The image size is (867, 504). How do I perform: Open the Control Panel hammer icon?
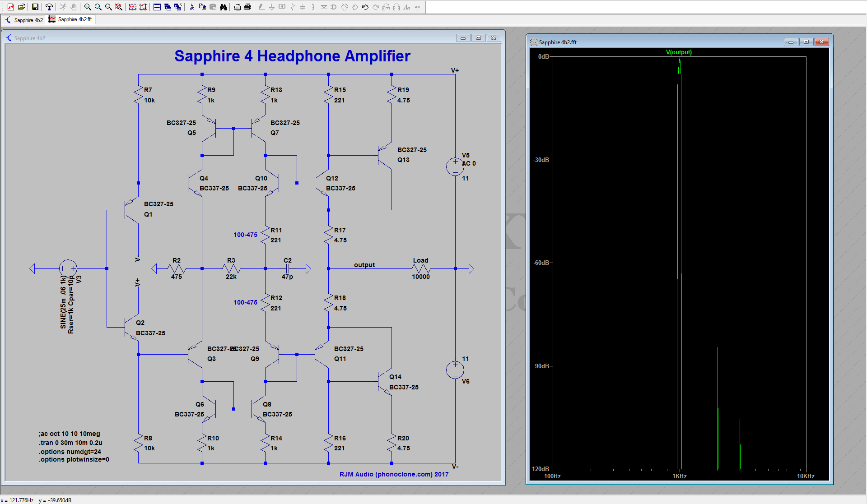(x=49, y=7)
